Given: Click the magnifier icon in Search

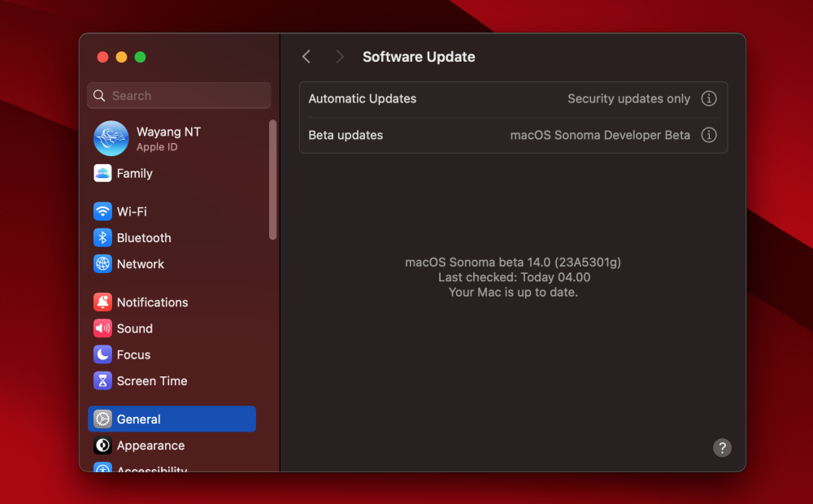Looking at the screenshot, I should (99, 95).
